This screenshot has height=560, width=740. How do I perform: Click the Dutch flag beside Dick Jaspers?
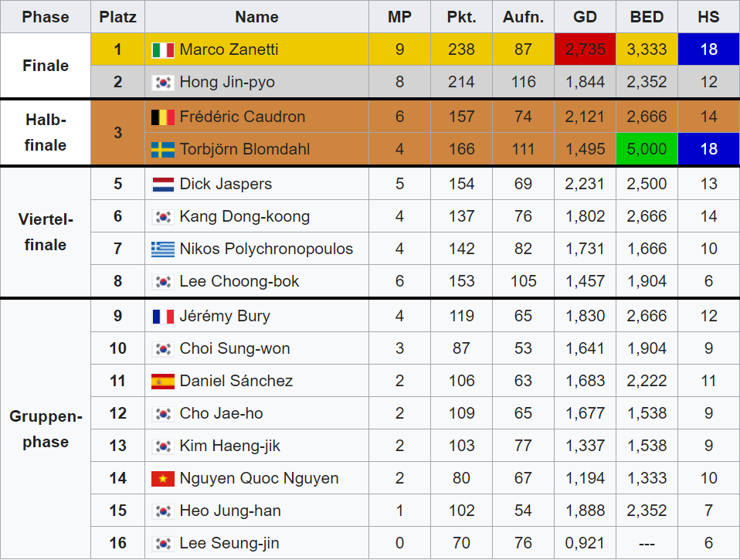click(x=163, y=184)
